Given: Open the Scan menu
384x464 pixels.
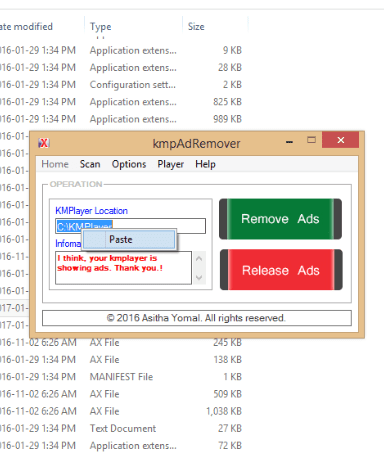Looking at the screenshot, I should pyautogui.click(x=90, y=164).
